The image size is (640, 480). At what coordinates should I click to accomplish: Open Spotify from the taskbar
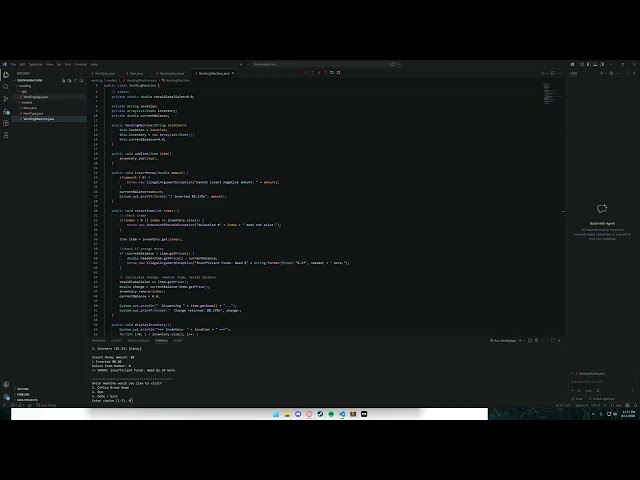[x=331, y=414]
